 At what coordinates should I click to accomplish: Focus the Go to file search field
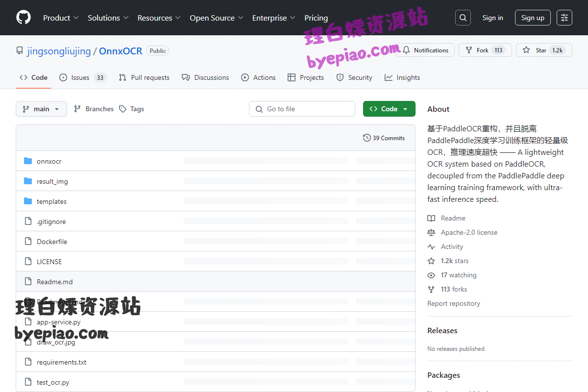(x=302, y=109)
